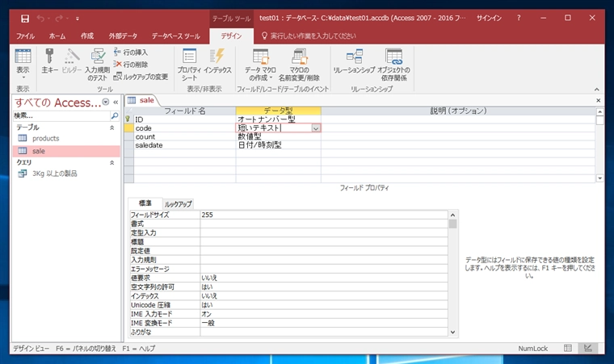The image size is (614, 364).
Task: Select the デザイン ribbon tab
Action: click(x=231, y=36)
